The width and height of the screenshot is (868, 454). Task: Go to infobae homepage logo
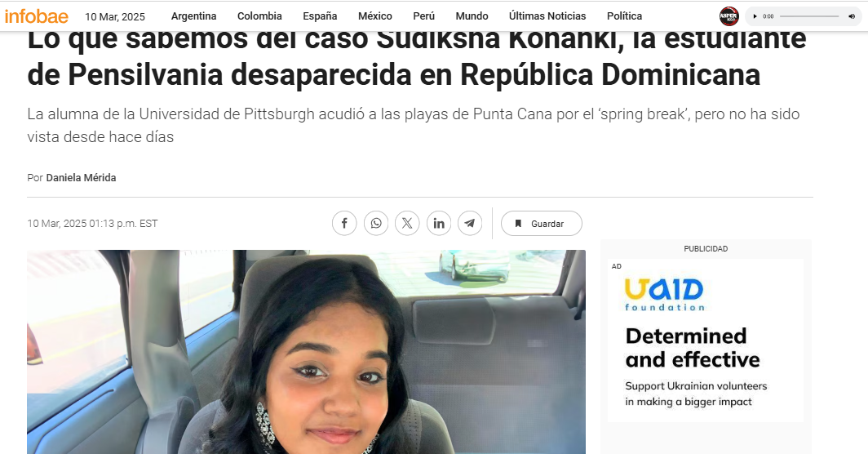[x=37, y=16]
